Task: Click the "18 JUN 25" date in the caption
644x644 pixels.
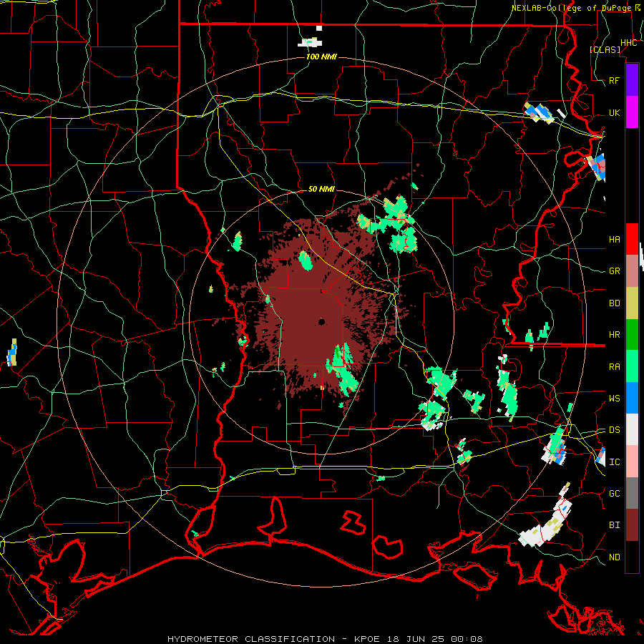Action: (416, 639)
